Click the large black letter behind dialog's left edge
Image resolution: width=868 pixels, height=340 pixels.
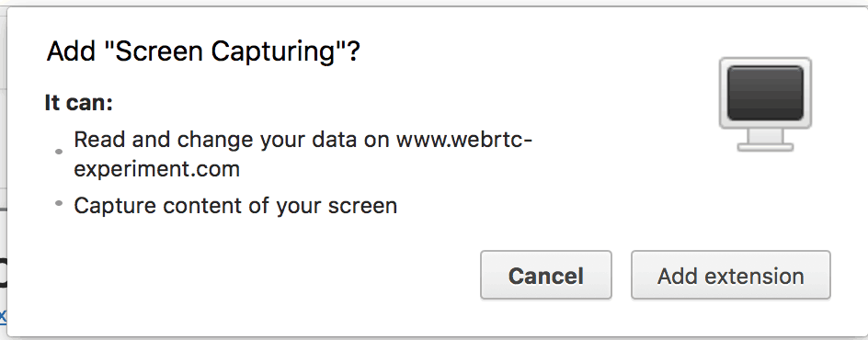pyautogui.click(x=3, y=273)
